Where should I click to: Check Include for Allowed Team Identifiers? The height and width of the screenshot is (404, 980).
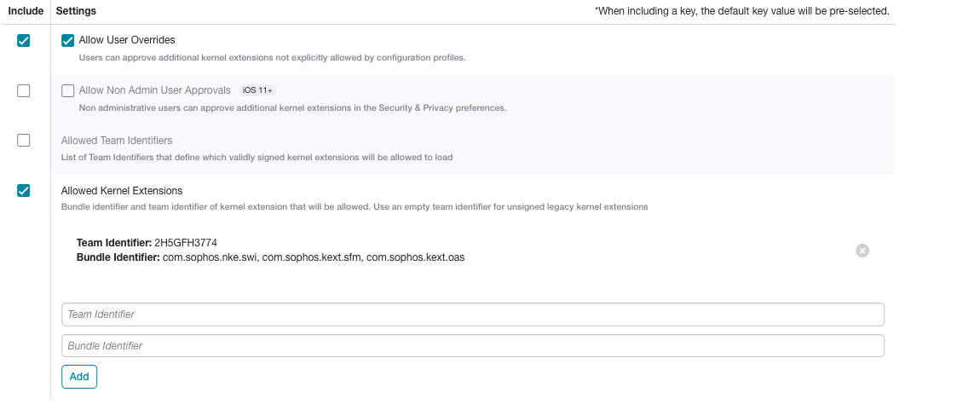click(23, 140)
